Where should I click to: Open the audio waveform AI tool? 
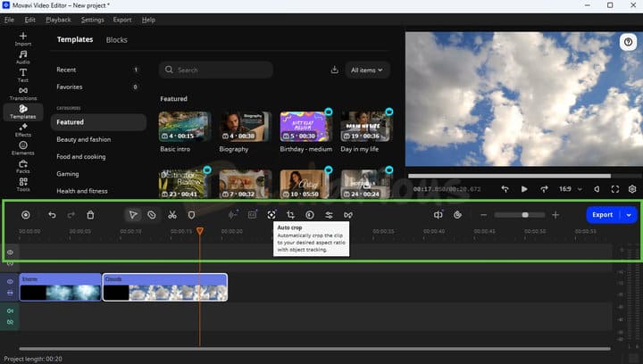click(x=232, y=215)
